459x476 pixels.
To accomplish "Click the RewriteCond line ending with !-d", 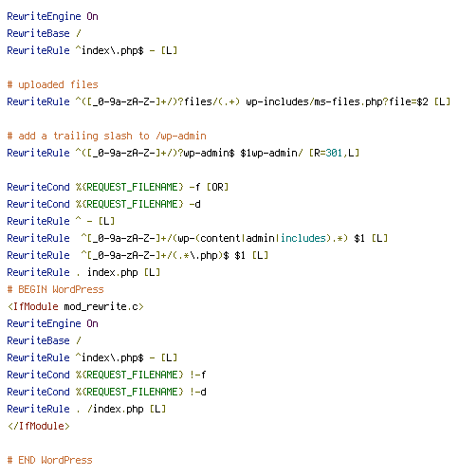I will 106,392.
